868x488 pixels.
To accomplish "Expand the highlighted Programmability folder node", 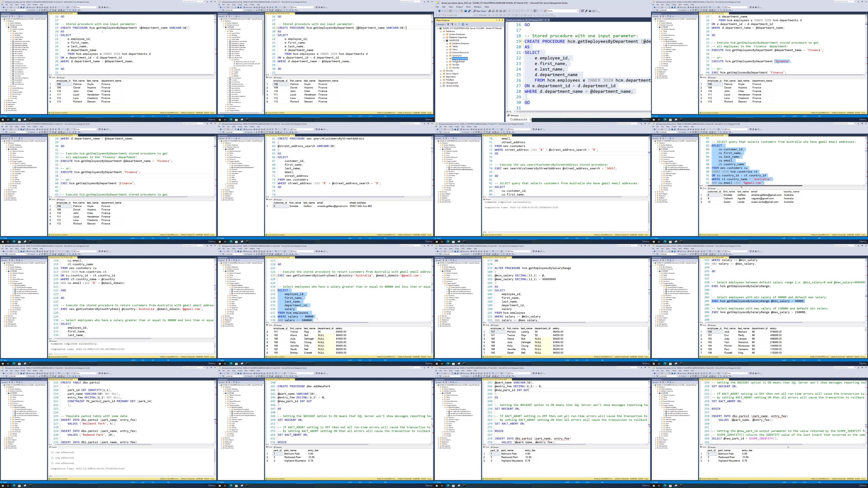I will (447, 59).
